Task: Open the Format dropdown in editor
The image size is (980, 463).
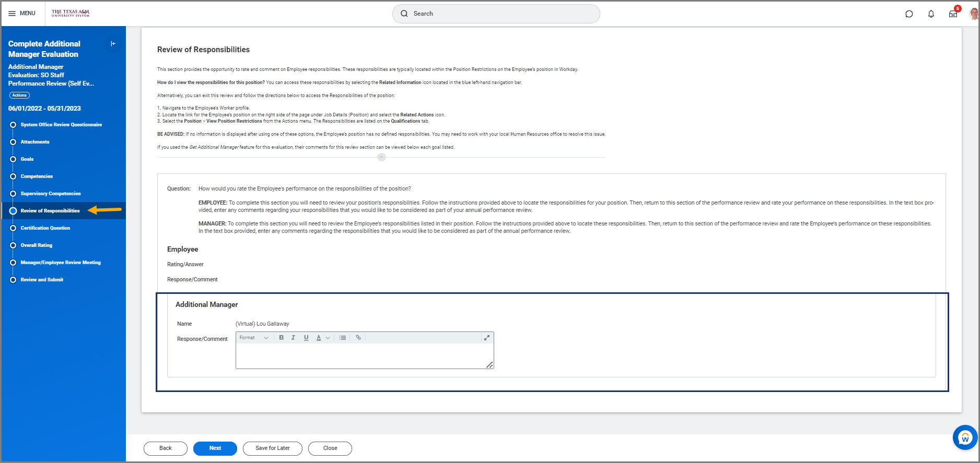Action: [x=254, y=338]
